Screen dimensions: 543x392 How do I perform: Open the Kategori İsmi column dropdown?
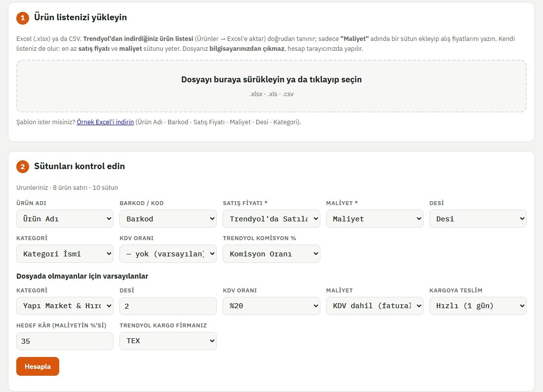click(x=65, y=253)
